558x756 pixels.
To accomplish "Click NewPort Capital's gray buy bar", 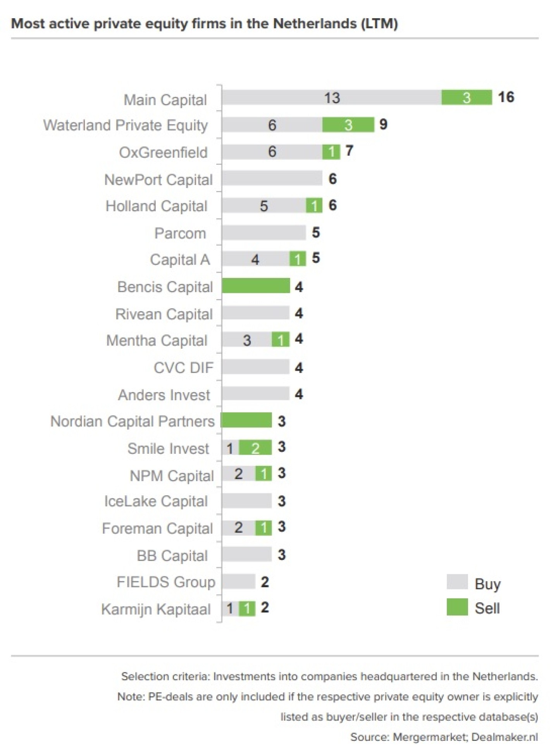I will pos(272,178).
